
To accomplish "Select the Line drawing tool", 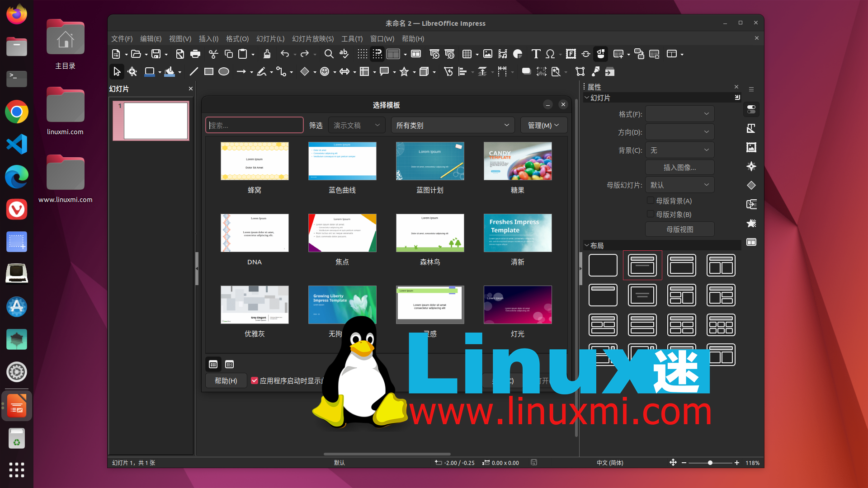I will point(193,71).
